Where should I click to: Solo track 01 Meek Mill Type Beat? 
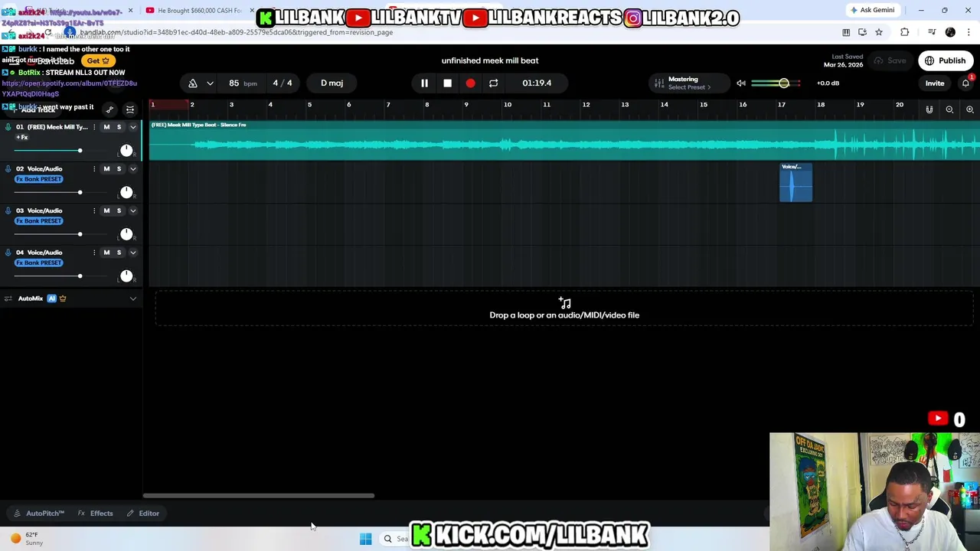(119, 127)
